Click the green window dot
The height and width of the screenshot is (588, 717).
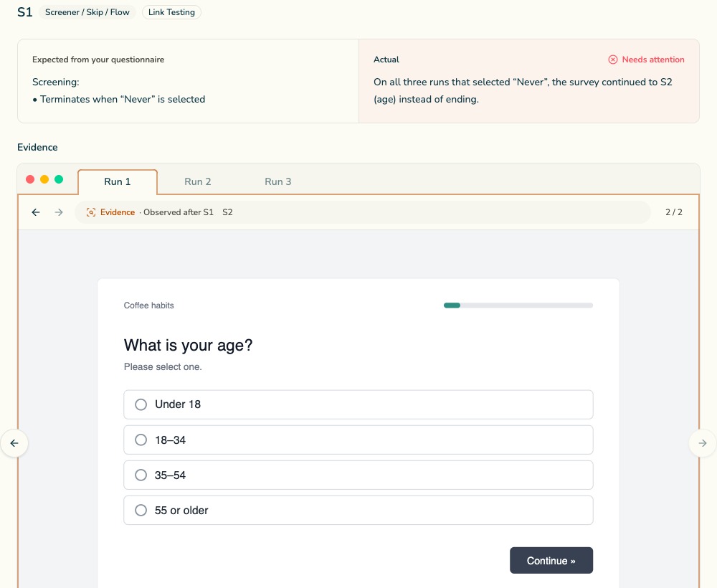click(59, 179)
